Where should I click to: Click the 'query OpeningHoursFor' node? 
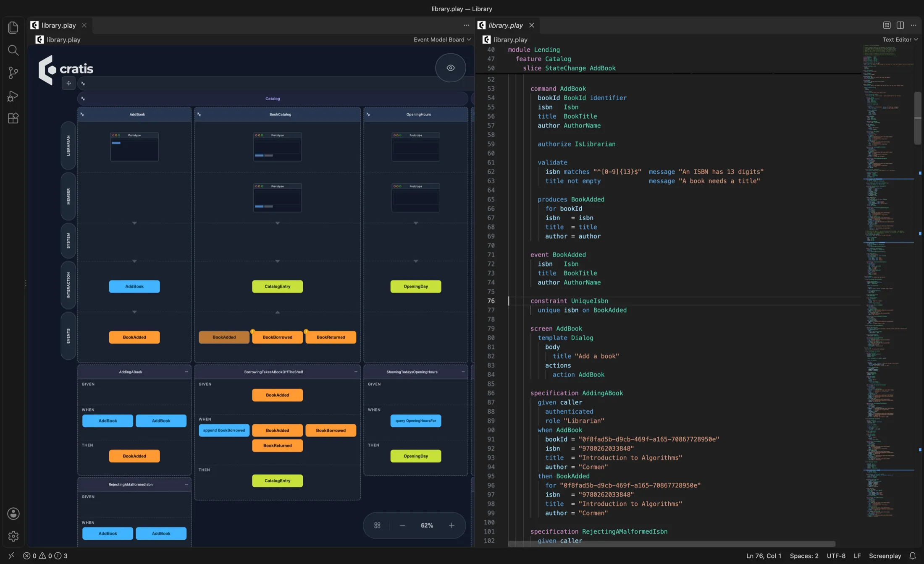click(415, 420)
